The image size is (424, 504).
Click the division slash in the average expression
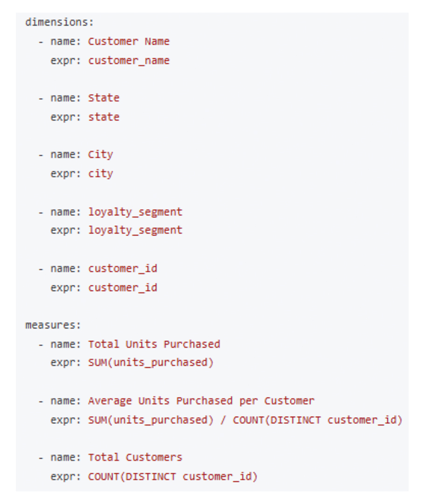[x=223, y=420]
